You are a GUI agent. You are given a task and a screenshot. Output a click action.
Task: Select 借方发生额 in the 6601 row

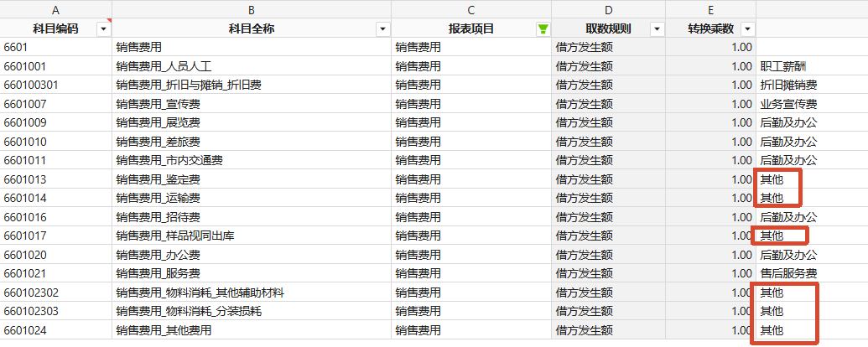click(x=608, y=47)
